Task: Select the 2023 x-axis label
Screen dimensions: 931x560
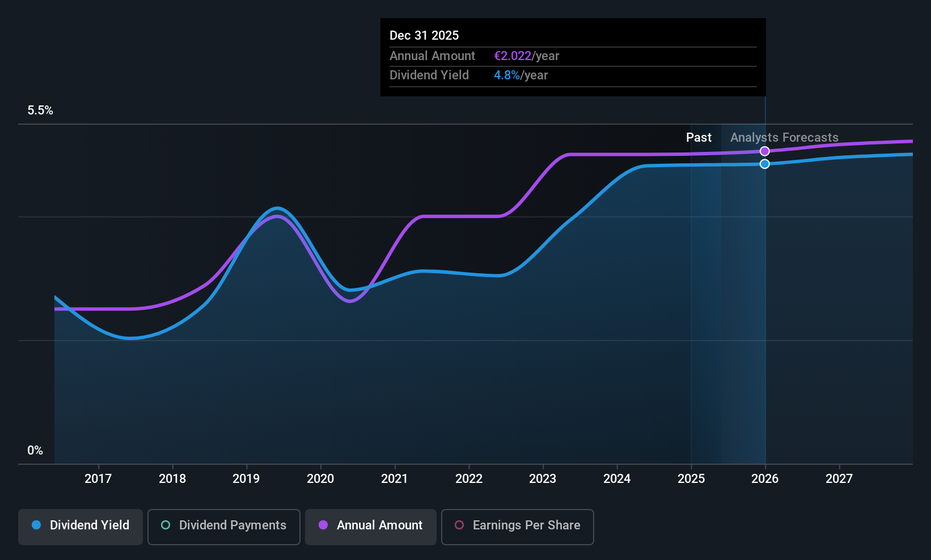Action: click(x=543, y=479)
